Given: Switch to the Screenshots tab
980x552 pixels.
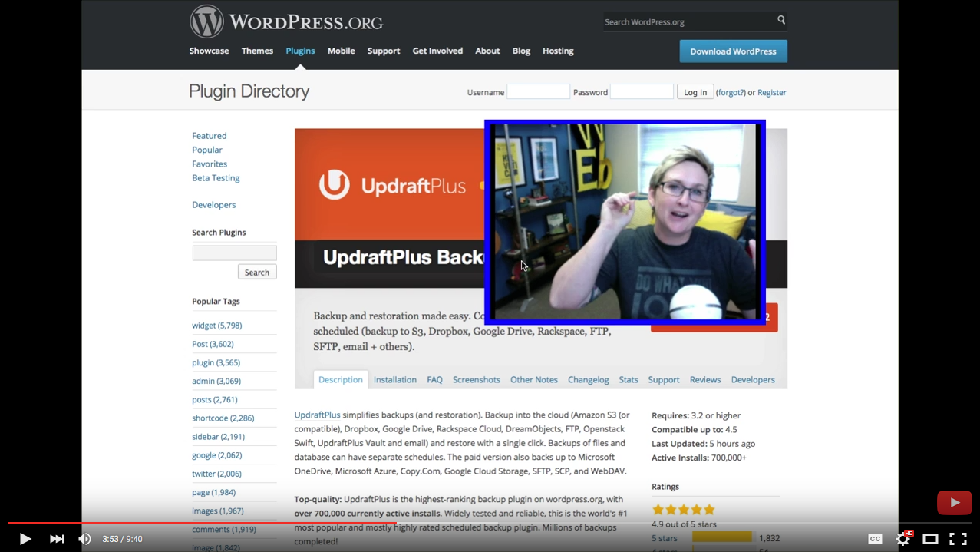Looking at the screenshot, I should (x=477, y=379).
